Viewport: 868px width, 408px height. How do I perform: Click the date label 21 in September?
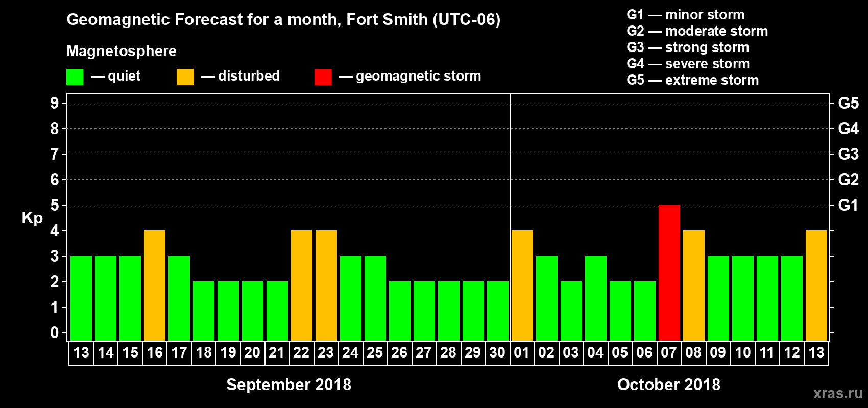276,352
